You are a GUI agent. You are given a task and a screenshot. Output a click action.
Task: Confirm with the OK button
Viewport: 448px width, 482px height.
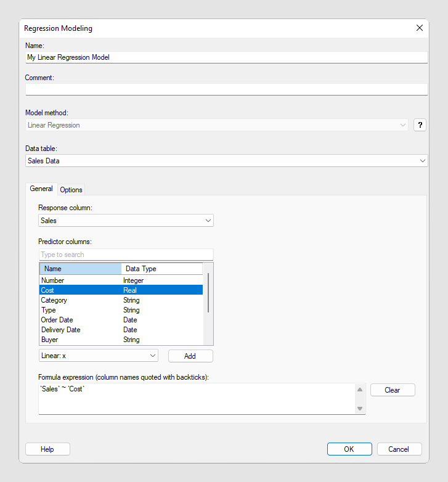(x=349, y=449)
